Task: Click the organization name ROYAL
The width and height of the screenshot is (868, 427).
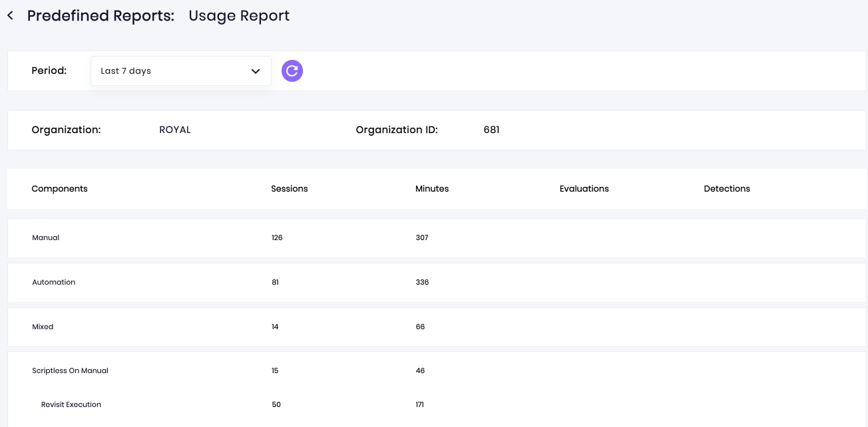Action: [175, 130]
